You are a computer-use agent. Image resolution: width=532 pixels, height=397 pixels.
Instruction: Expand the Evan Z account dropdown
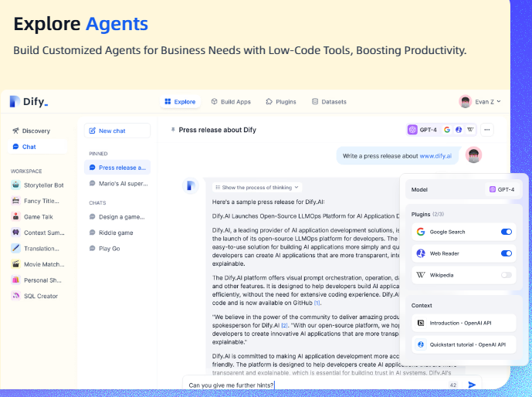480,102
